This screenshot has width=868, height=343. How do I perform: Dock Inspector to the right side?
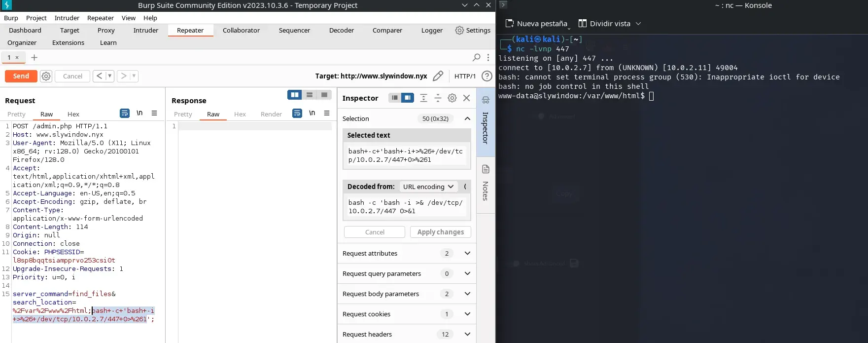(x=408, y=98)
